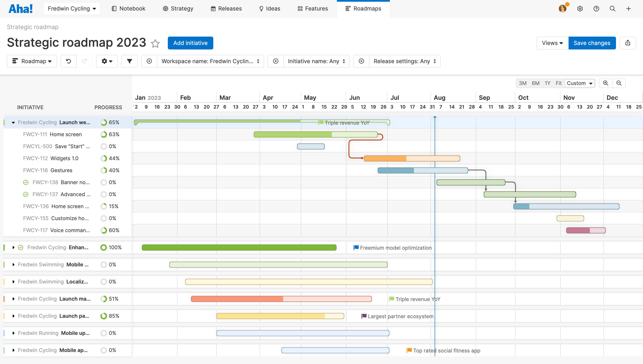Click the FWCY-111 progress donut showing 63%
The height and width of the screenshot is (364, 643).
104,134
